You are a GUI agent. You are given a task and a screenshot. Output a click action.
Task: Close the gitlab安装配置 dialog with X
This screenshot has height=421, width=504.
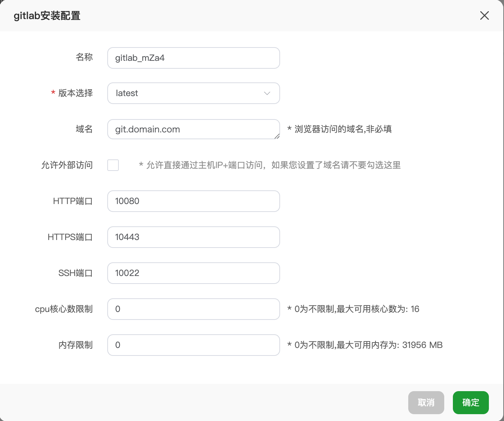pos(484,15)
